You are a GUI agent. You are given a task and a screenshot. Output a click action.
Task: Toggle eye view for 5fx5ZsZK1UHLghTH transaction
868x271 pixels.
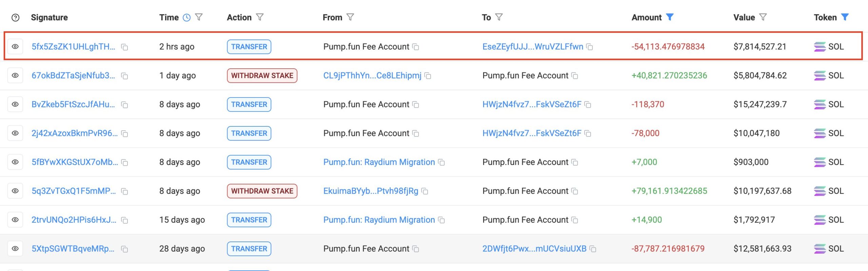tap(15, 47)
